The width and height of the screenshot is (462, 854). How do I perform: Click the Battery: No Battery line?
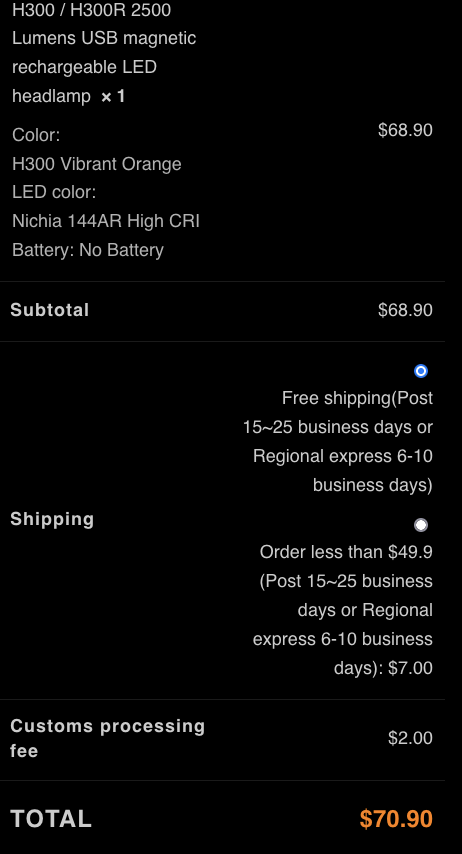click(88, 250)
